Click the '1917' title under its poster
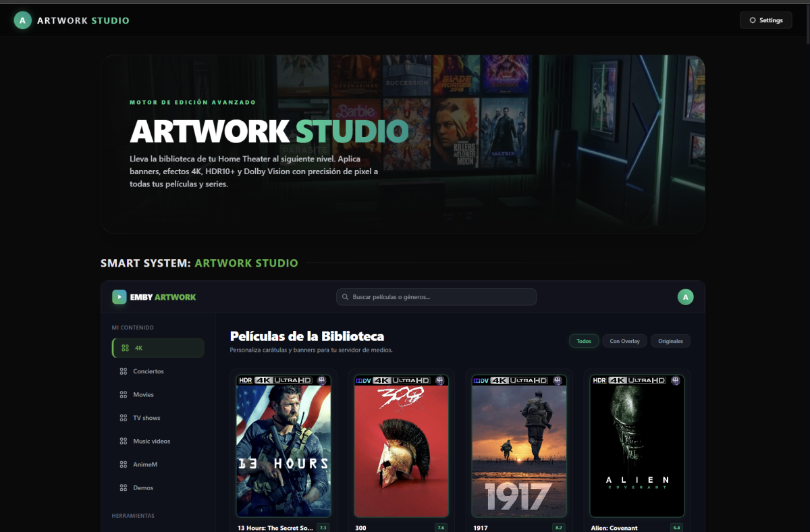Image resolution: width=810 pixels, height=532 pixels. click(481, 528)
